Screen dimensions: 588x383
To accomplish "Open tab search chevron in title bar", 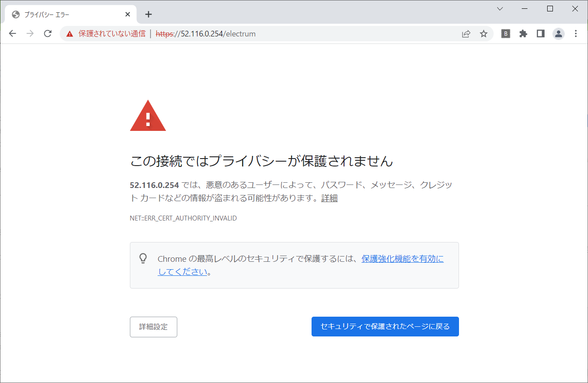I will [500, 9].
